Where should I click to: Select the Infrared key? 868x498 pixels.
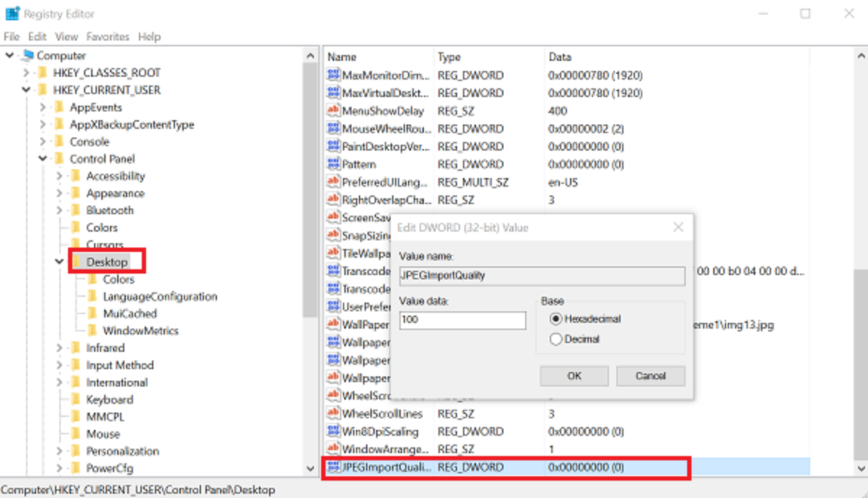click(x=105, y=348)
